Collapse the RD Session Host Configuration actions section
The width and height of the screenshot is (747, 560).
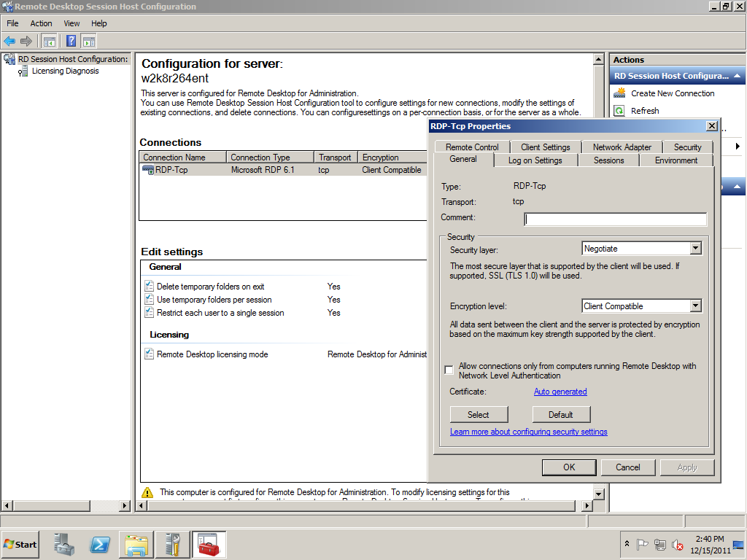(737, 76)
